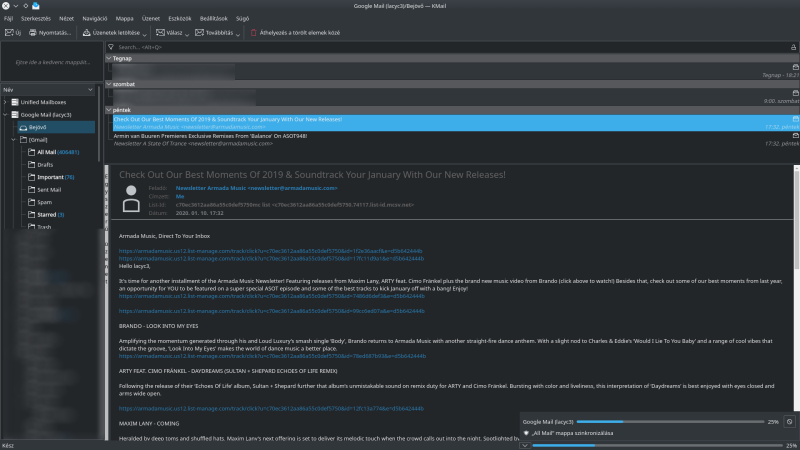
Task: Expand the Unified Mailboxes tree node
Action: tap(5, 102)
